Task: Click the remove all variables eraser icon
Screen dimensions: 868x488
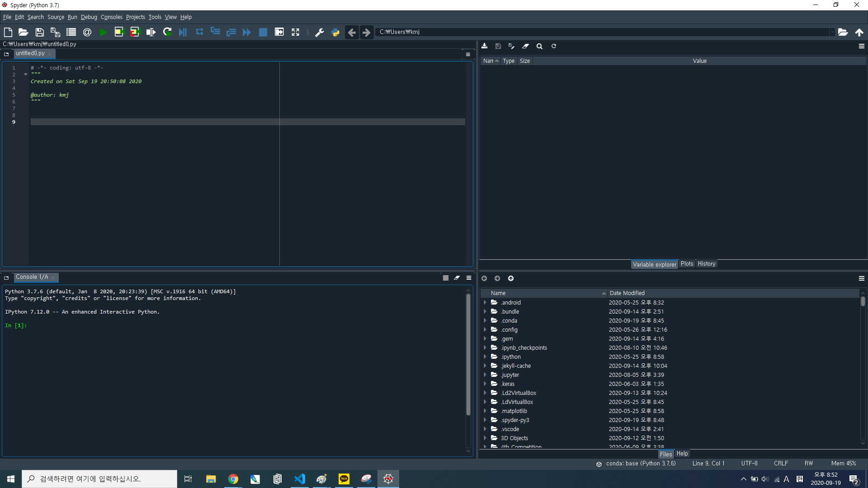Action: pyautogui.click(x=525, y=46)
